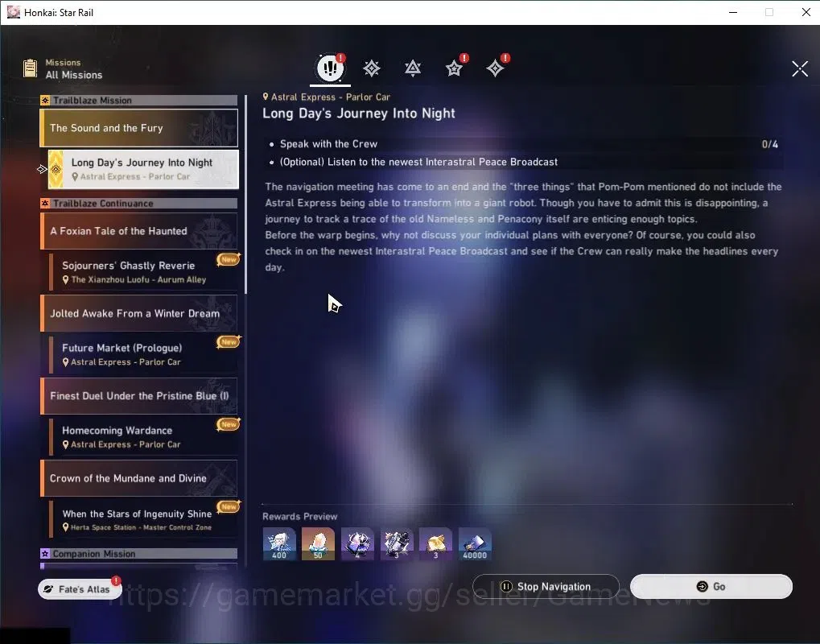Select the All Missions tab icon

click(330, 67)
